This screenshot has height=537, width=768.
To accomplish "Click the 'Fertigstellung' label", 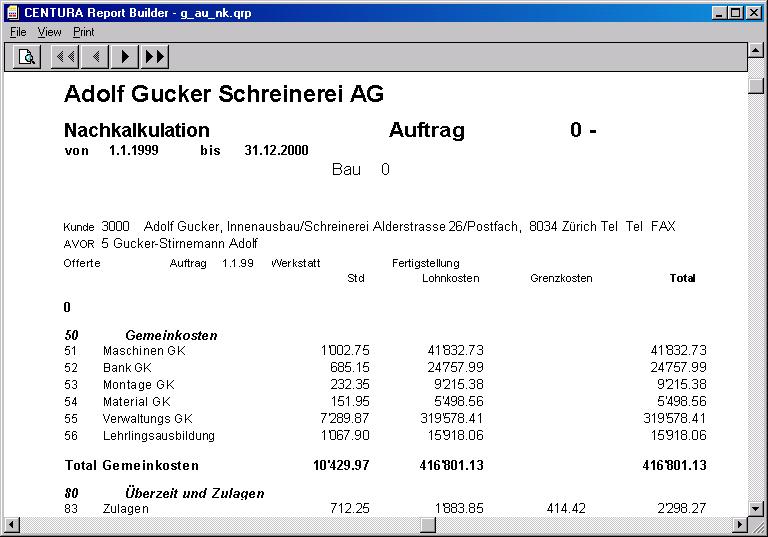I will click(x=426, y=264).
